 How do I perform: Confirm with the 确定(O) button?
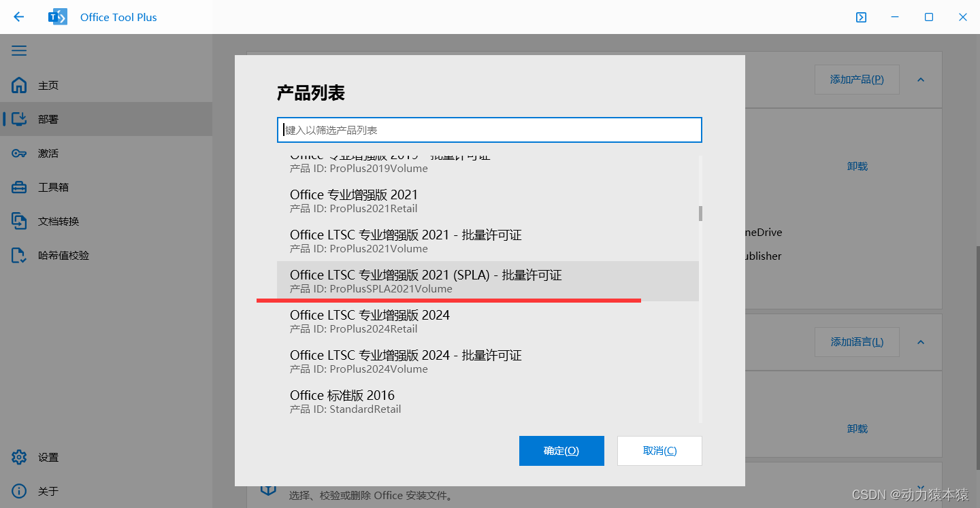click(561, 451)
